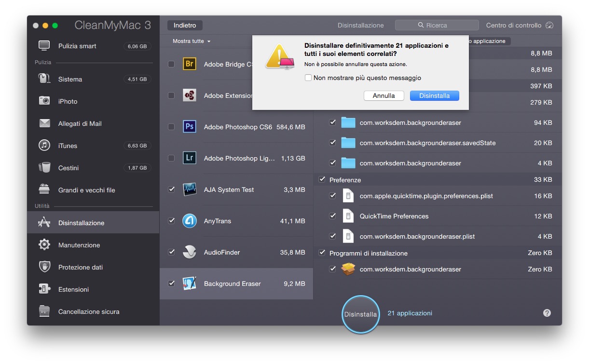Click the Background Eraser app icon
Image resolution: width=589 pixels, height=364 pixels.
190,283
